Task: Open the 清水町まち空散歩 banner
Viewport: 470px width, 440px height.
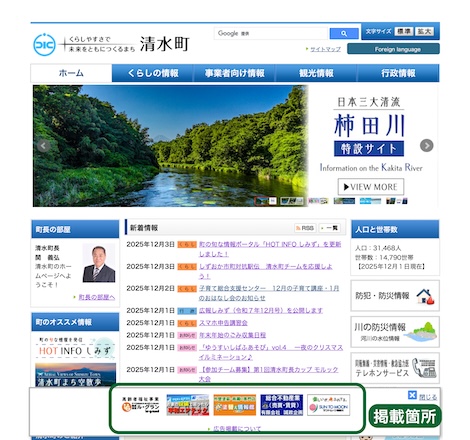Action: 75,375
